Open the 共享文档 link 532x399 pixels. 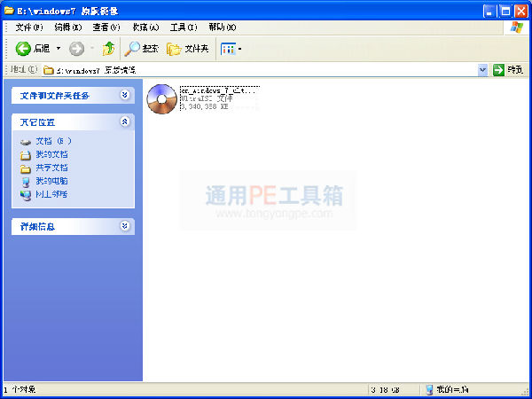(51, 168)
